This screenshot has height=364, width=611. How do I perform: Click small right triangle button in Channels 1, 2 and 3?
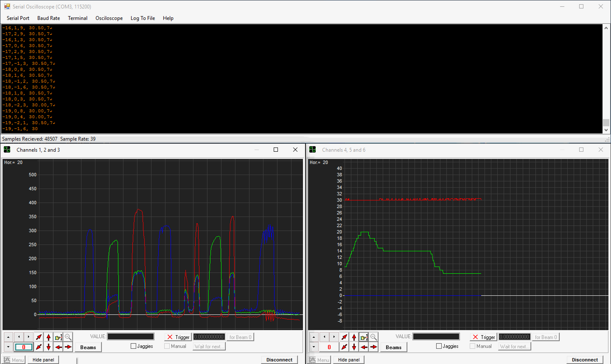(x=28, y=337)
